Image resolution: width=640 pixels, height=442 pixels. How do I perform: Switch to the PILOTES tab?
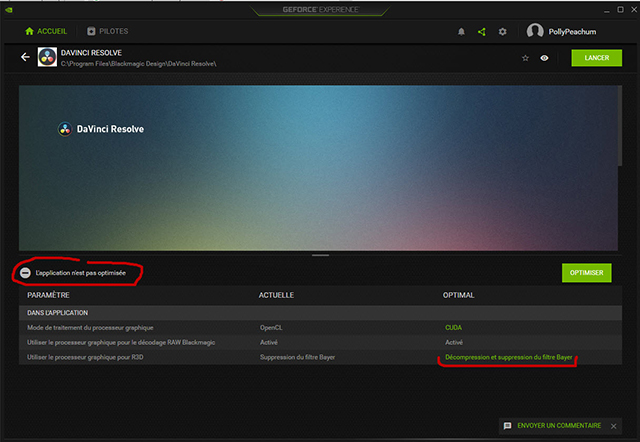click(x=108, y=31)
